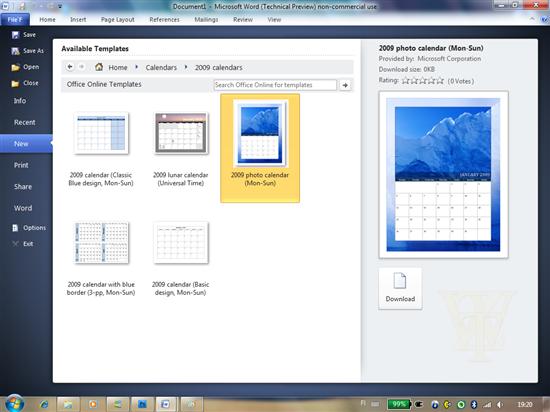
Task: Click the Open folder icon
Action: 15,67
